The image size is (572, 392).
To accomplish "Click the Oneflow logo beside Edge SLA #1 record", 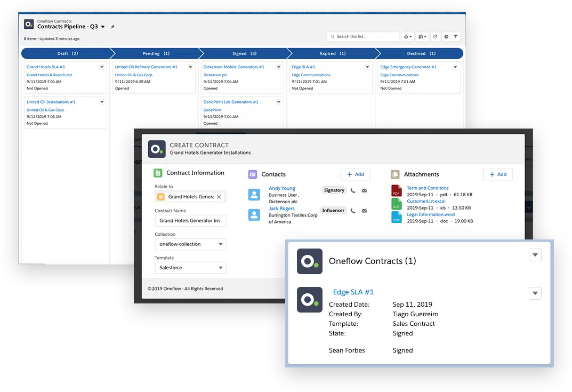I will coord(310,300).
